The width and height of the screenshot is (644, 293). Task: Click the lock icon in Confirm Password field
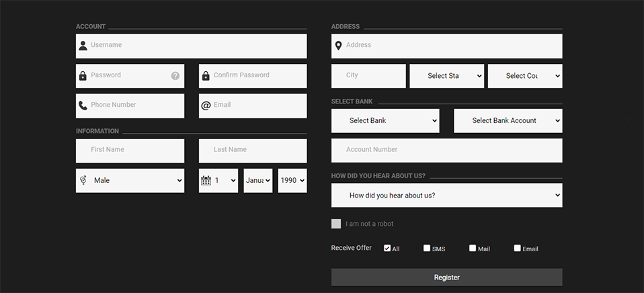pos(206,76)
